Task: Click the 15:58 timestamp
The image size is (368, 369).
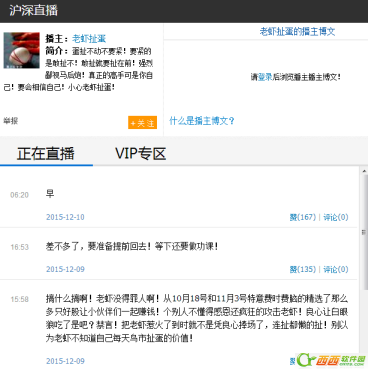Action: click(20, 299)
